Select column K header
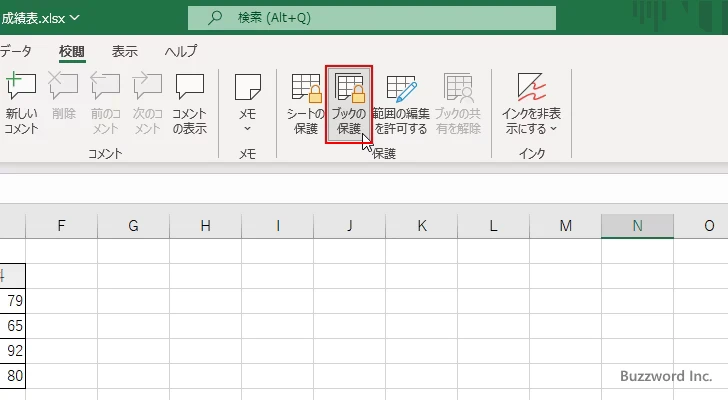Viewport: 728px width, 400px height. (x=421, y=226)
